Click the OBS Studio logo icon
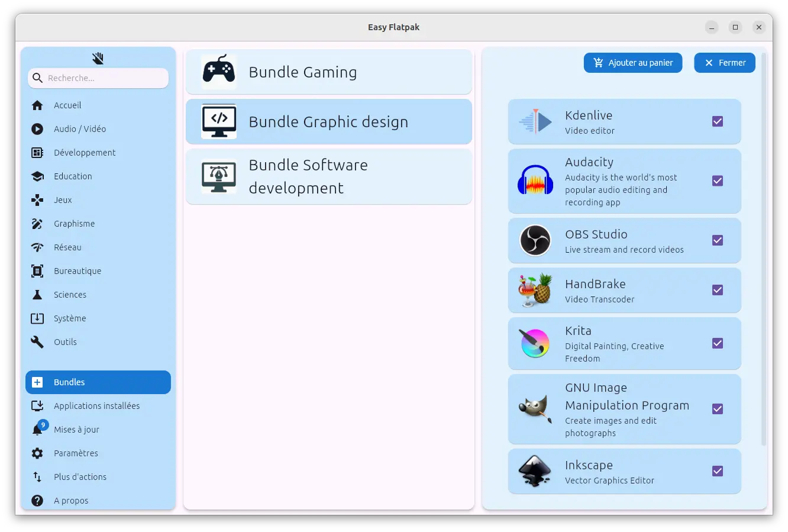 pyautogui.click(x=535, y=240)
